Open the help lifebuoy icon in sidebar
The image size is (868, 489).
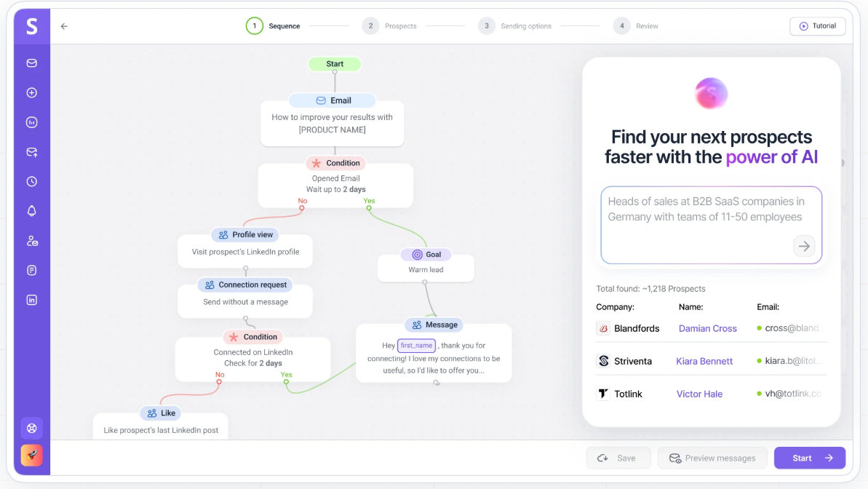(31, 428)
